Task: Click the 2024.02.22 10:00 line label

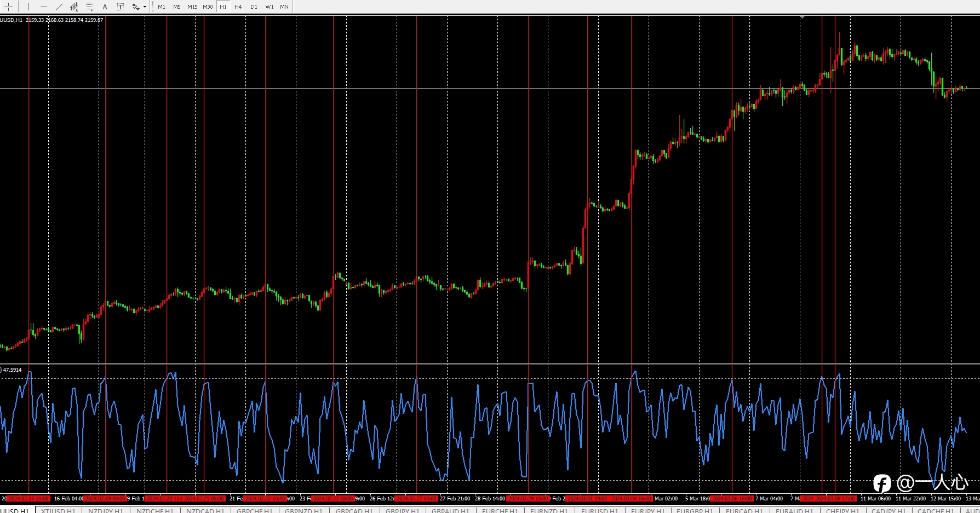Action: pos(265,498)
